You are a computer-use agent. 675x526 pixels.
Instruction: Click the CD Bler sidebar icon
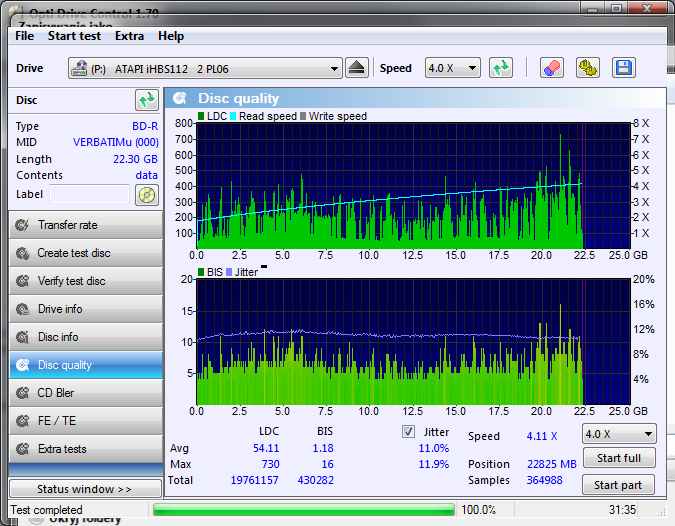coord(22,393)
